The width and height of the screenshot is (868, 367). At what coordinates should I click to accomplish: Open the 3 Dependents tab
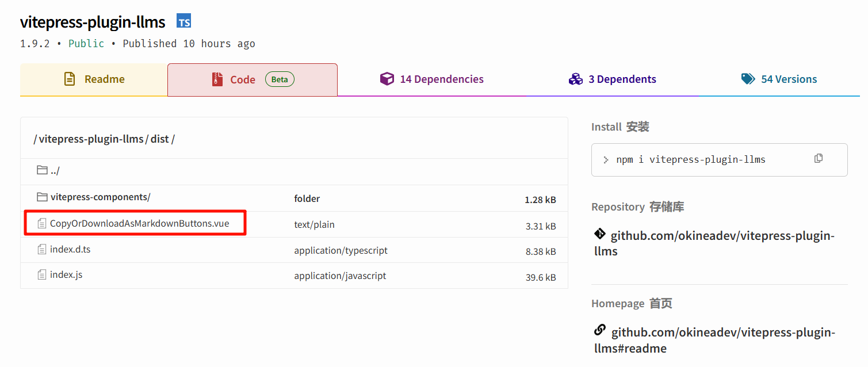tap(613, 79)
